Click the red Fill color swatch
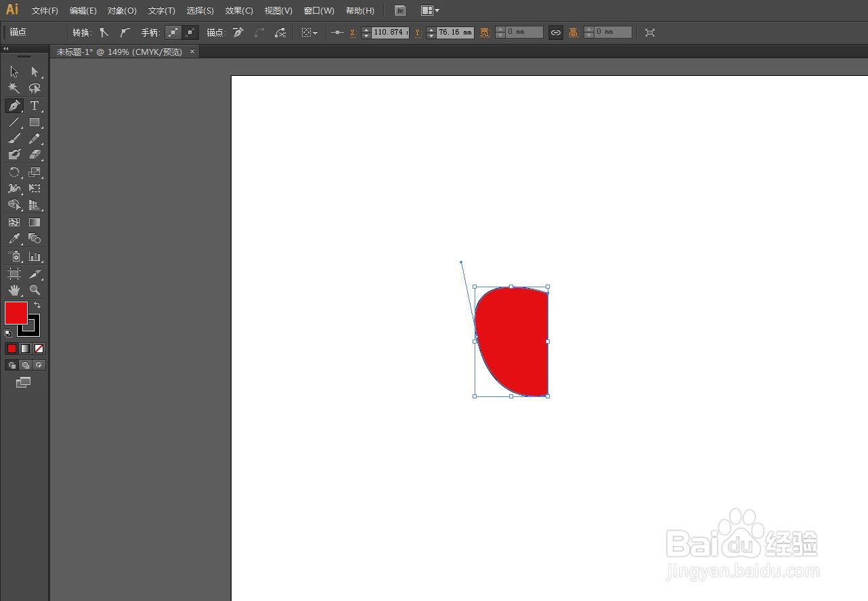868x601 pixels. (16, 313)
